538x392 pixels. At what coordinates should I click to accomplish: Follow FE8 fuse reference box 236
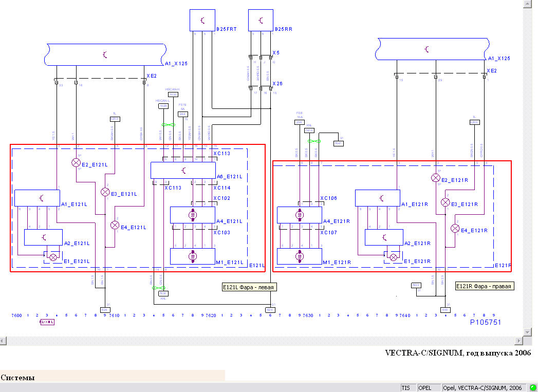[x=300, y=122]
